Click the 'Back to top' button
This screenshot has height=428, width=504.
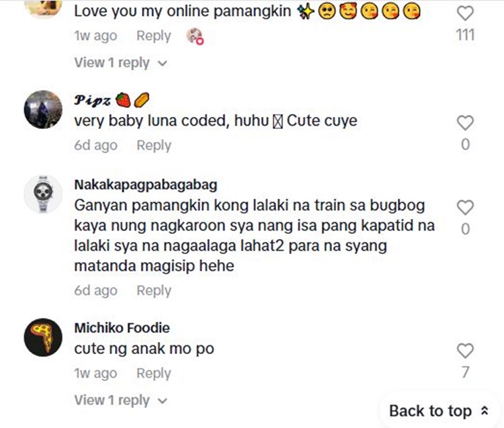tap(439, 411)
